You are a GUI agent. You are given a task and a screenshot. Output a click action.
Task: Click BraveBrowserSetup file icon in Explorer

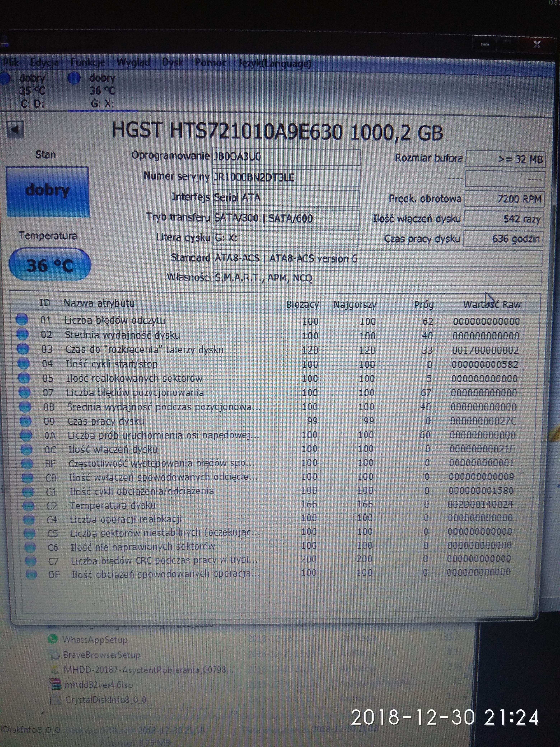[x=54, y=655]
